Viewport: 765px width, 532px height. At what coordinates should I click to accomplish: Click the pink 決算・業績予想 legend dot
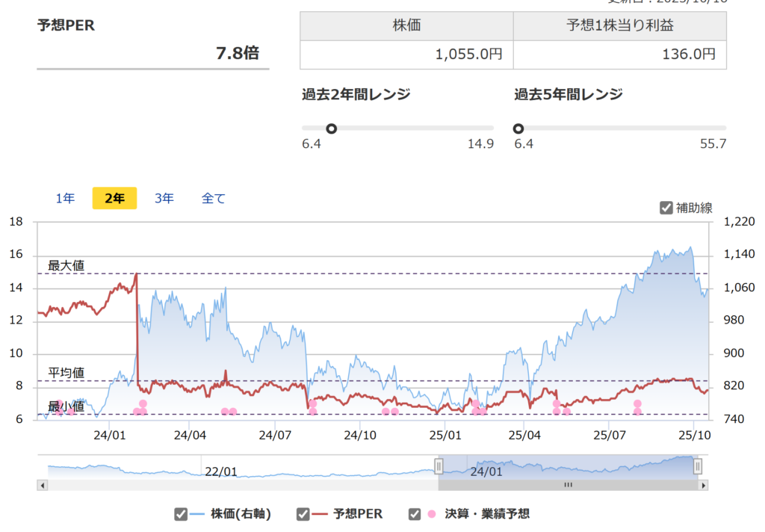point(432,514)
